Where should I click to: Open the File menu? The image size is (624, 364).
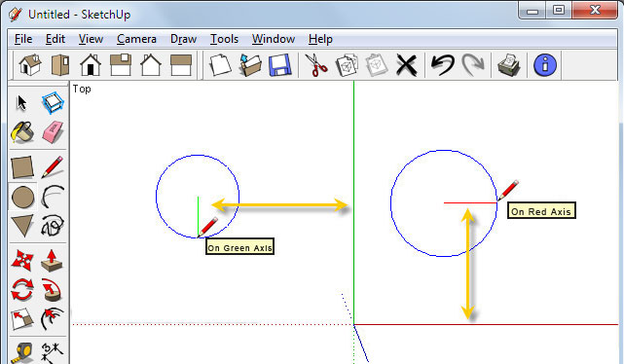point(23,39)
